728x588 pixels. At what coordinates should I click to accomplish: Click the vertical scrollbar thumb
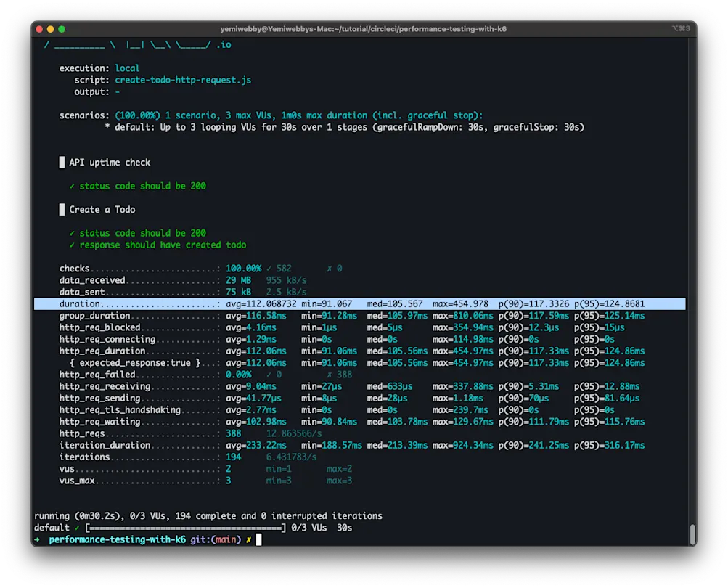coord(692,534)
